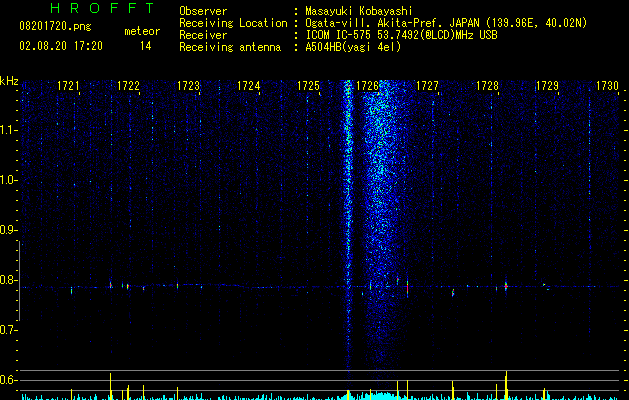Click the 0.9 kHz axis label
The width and height of the screenshot is (629, 400).
[8, 230]
